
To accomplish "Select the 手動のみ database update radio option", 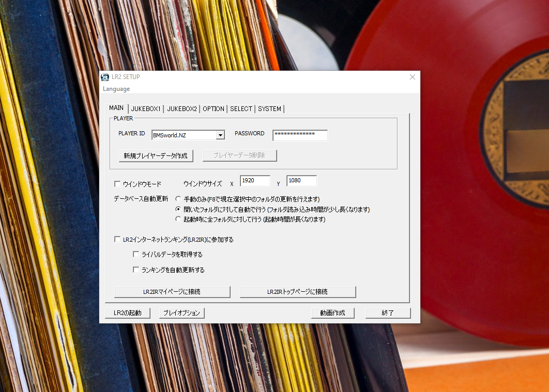I will click(178, 199).
